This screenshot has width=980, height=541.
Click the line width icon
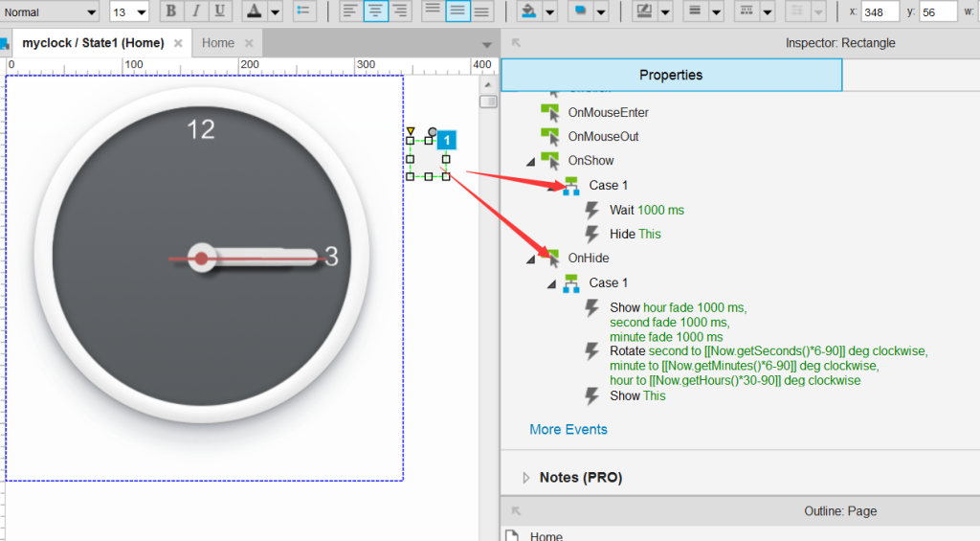pos(695,11)
